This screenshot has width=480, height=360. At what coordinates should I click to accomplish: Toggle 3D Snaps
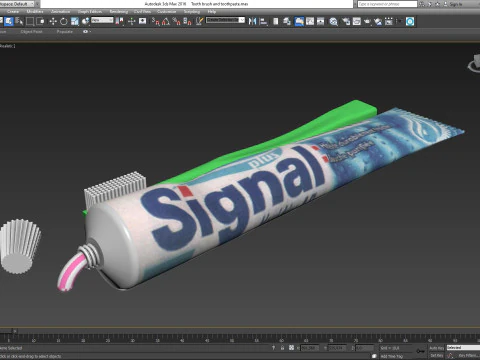point(156,22)
